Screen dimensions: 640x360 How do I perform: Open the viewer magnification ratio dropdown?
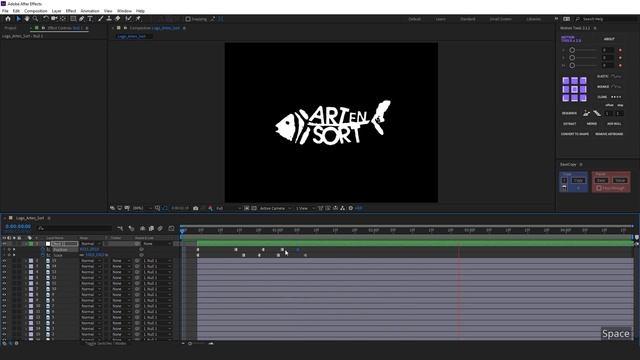[x=142, y=208]
